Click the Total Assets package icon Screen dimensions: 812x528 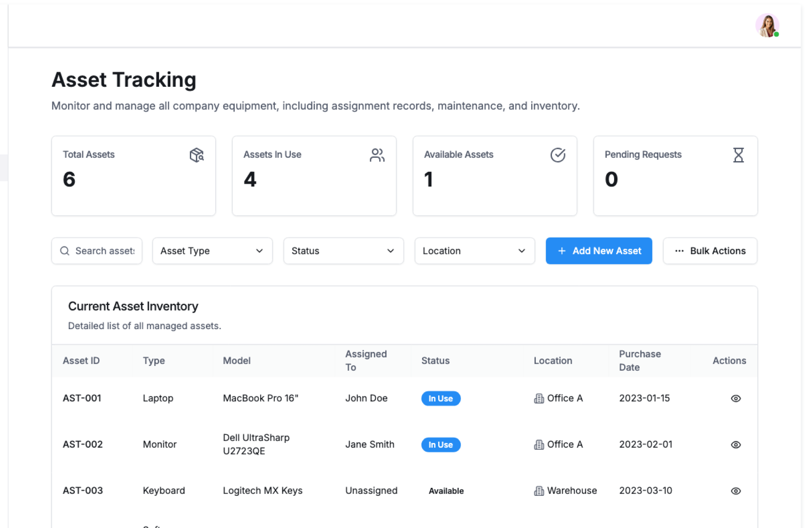click(x=197, y=155)
